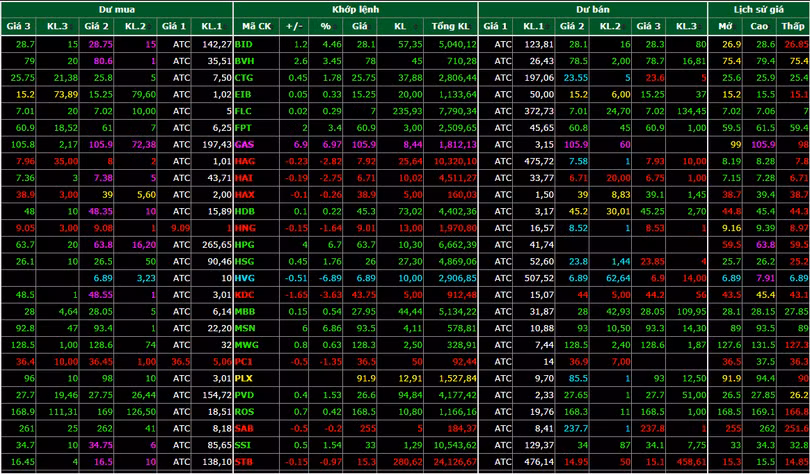Click HDB matched volume 73,02

[411, 212]
